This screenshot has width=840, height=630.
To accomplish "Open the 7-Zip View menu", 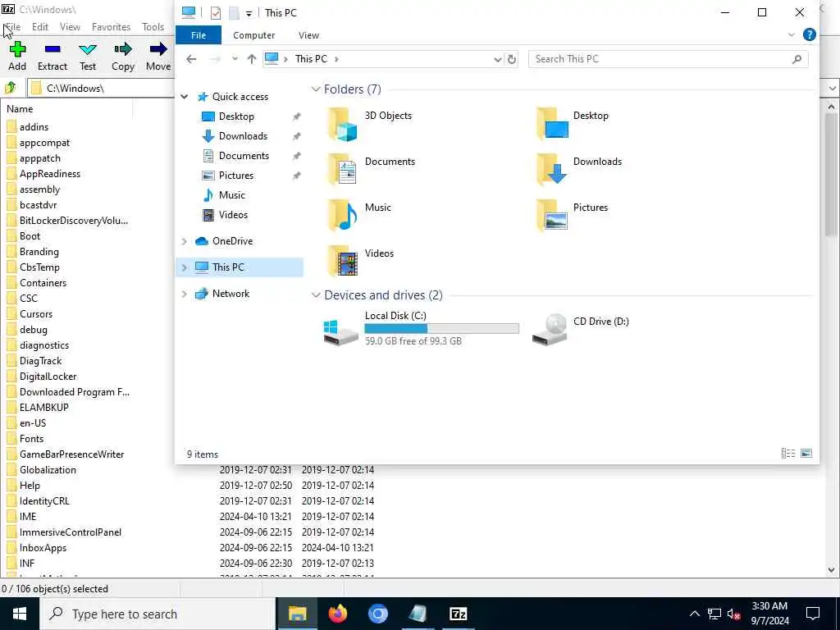I will tap(70, 27).
